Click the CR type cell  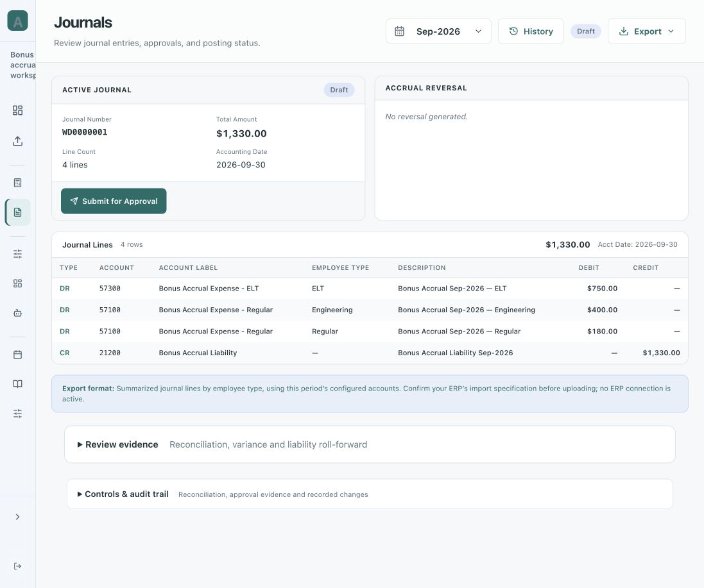[65, 353]
